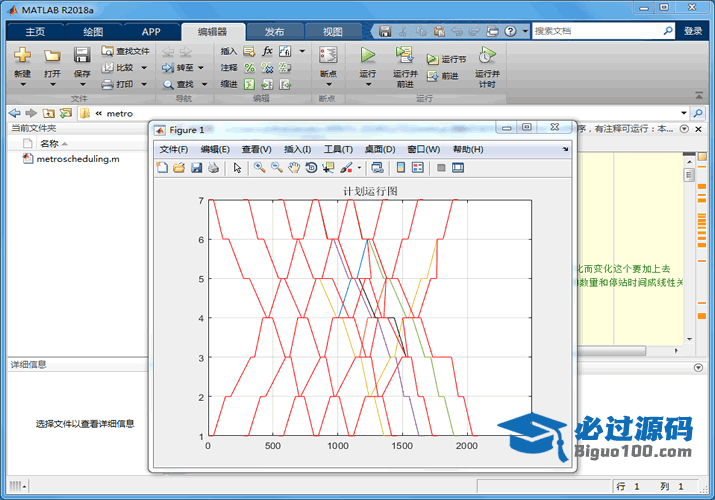Click the metro folder in address bar
The width and height of the screenshot is (715, 500).
pyautogui.click(x=119, y=113)
